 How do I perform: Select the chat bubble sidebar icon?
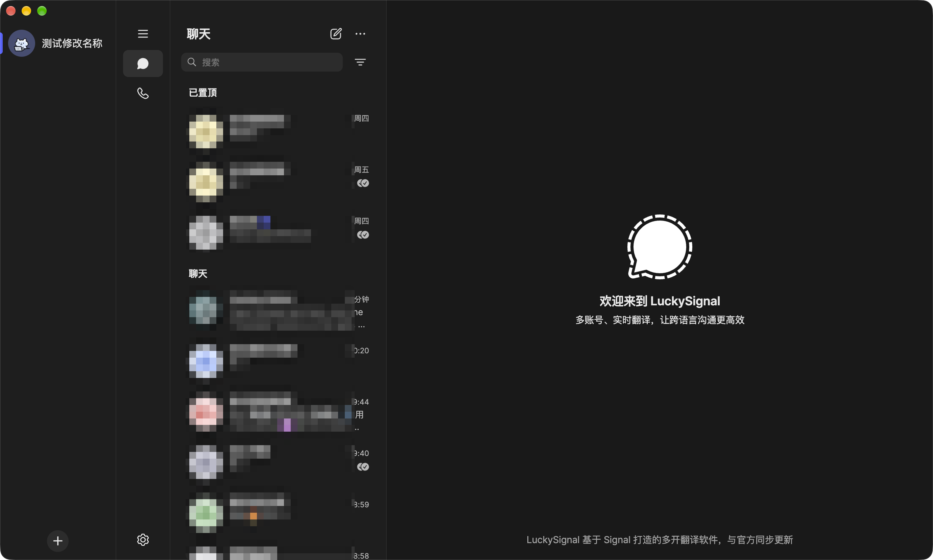(x=143, y=63)
